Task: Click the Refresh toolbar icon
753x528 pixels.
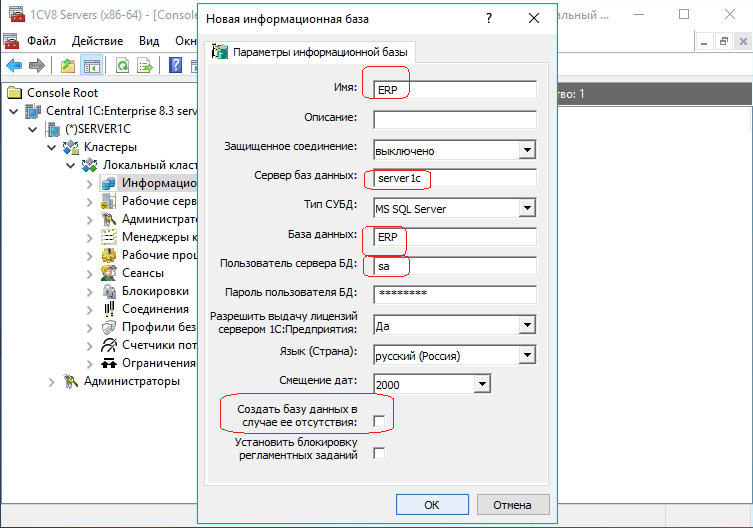Action: [122, 65]
